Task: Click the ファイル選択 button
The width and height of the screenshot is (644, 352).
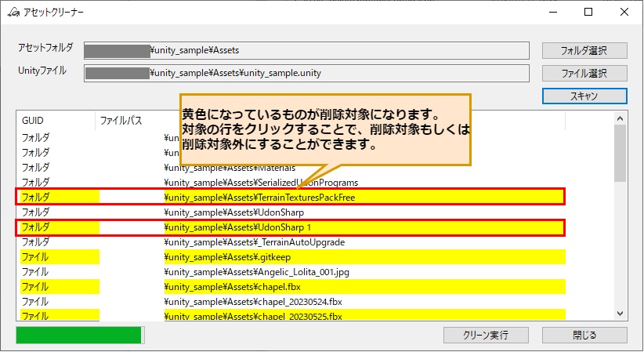Action: coord(584,74)
